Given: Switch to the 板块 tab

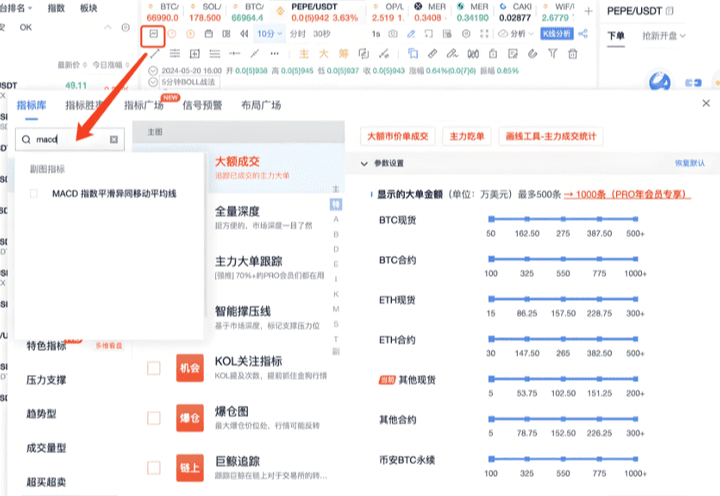Looking at the screenshot, I should [88, 8].
